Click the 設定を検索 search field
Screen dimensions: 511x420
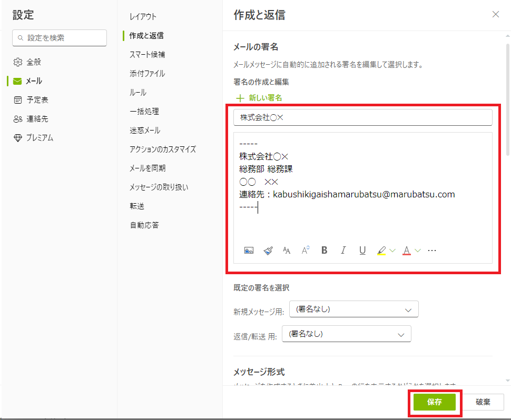[x=63, y=38]
